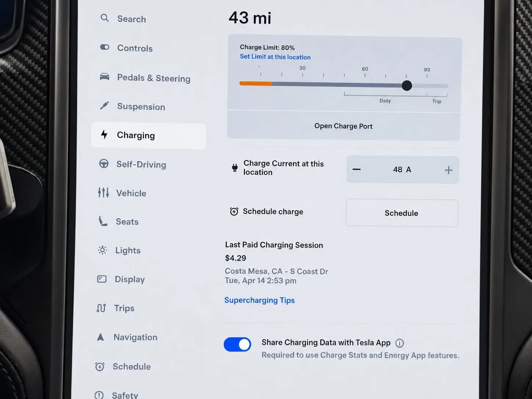Click the warning icon beside Safety
Viewport: 532px width, 399px height.
click(99, 395)
